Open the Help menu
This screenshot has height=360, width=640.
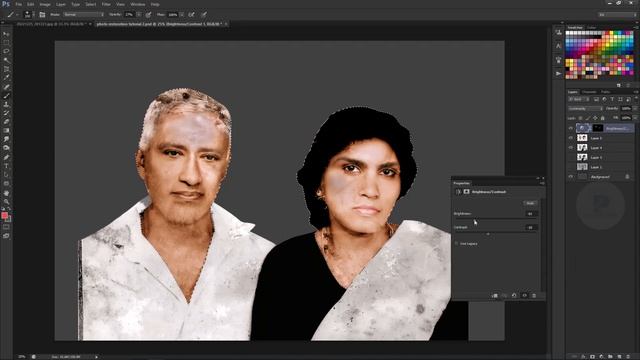click(x=155, y=4)
